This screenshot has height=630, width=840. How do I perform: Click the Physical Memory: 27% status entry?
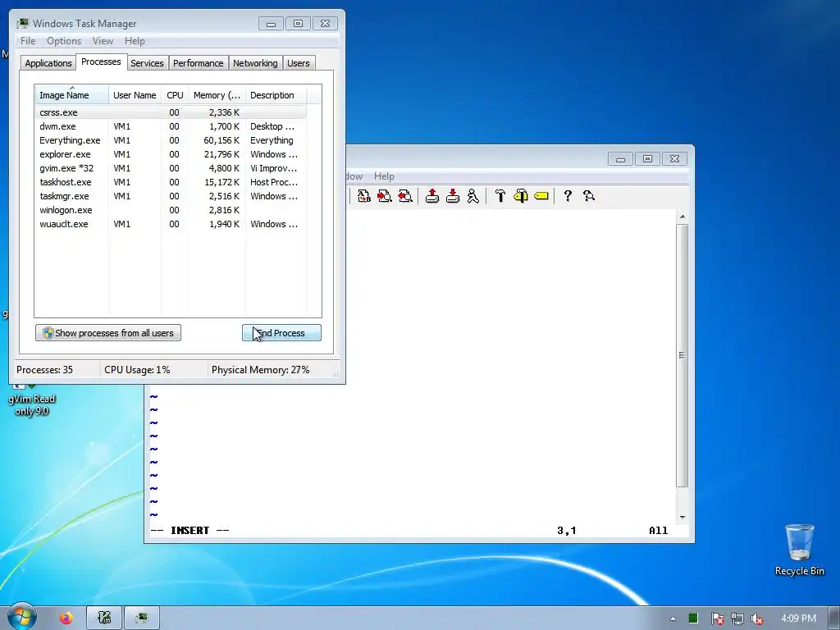click(x=260, y=370)
